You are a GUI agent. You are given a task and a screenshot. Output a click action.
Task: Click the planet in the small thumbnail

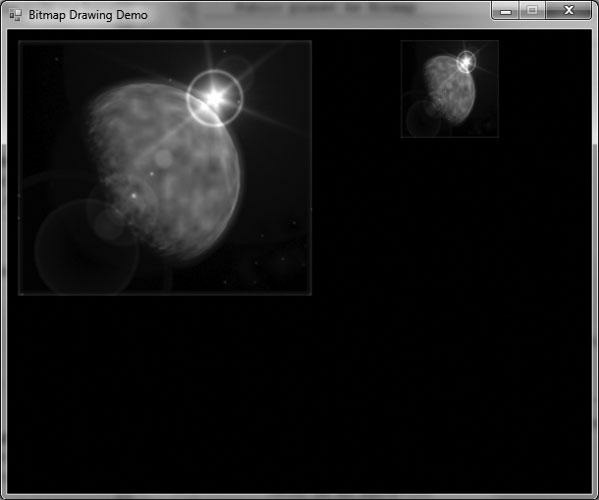tap(451, 90)
